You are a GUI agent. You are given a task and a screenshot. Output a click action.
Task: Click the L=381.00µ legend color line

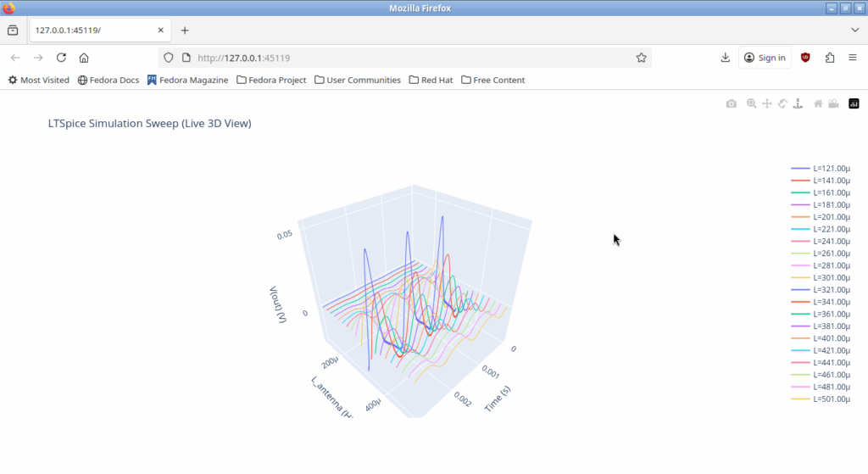coord(800,326)
